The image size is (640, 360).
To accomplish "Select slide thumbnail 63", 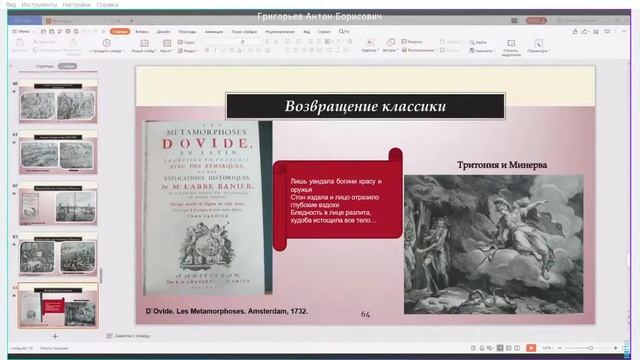I will pyautogui.click(x=58, y=254).
